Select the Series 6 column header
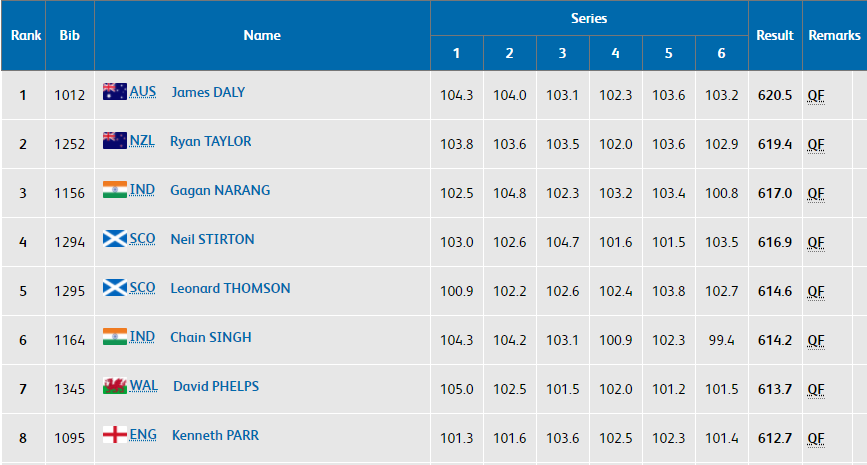The image size is (867, 465). [721, 53]
